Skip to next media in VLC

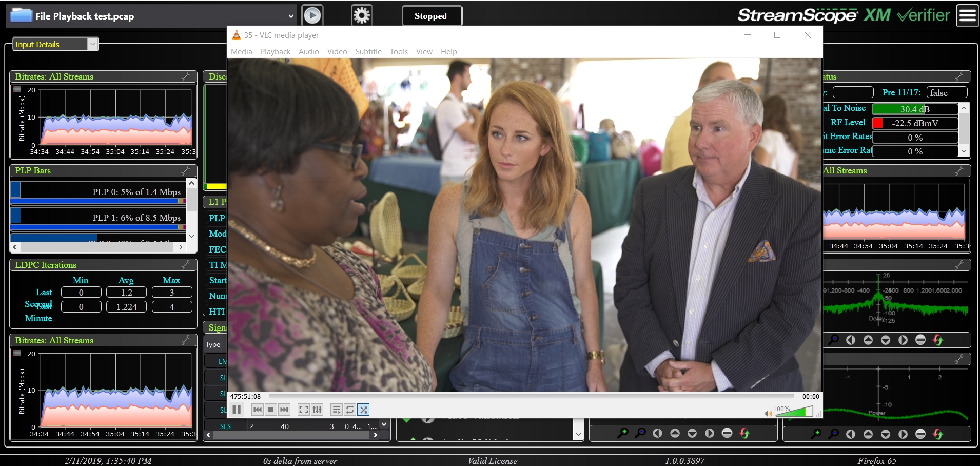(284, 410)
